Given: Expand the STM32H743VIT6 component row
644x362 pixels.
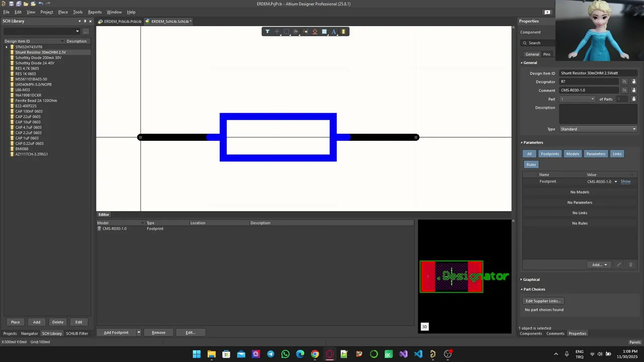Looking at the screenshot, I should (x=7, y=47).
